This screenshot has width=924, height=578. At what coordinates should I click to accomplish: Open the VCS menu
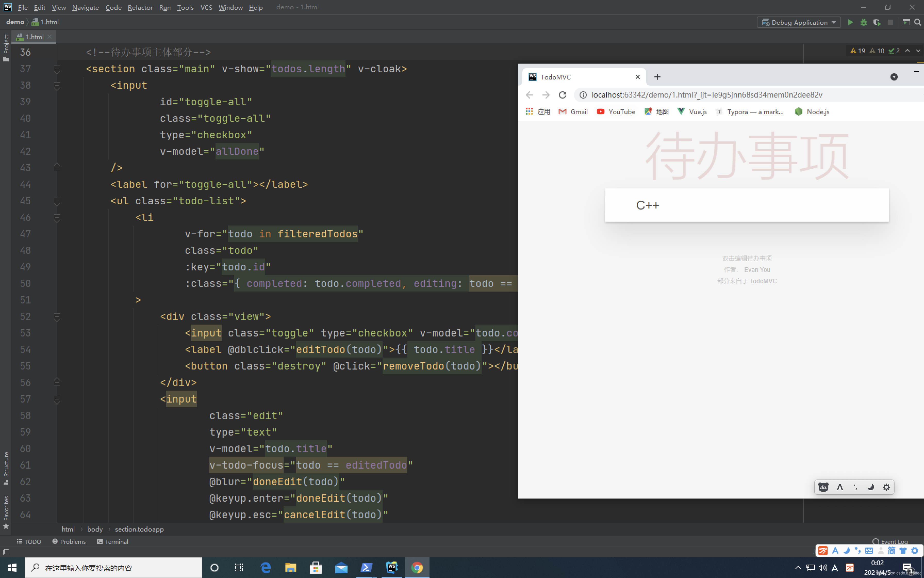pyautogui.click(x=206, y=7)
